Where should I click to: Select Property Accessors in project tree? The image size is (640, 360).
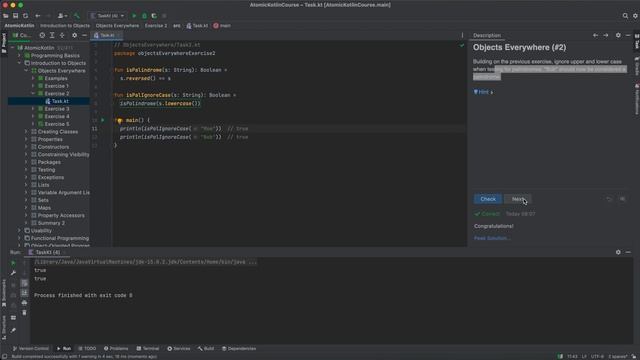pyautogui.click(x=61, y=216)
